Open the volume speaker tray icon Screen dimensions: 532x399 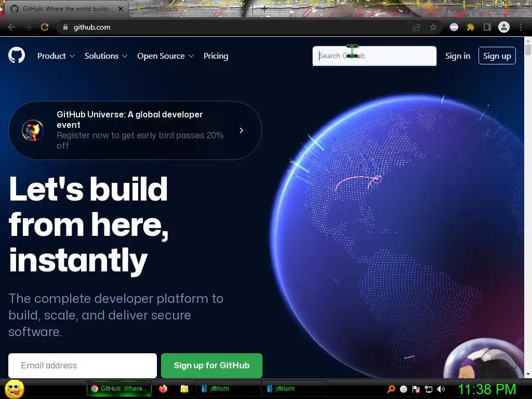click(441, 389)
